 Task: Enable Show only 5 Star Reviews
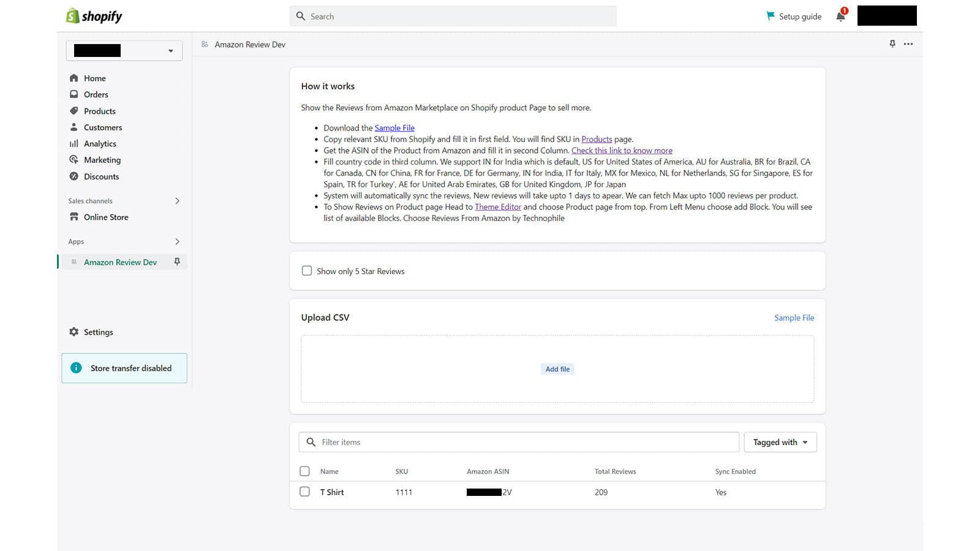click(x=307, y=271)
